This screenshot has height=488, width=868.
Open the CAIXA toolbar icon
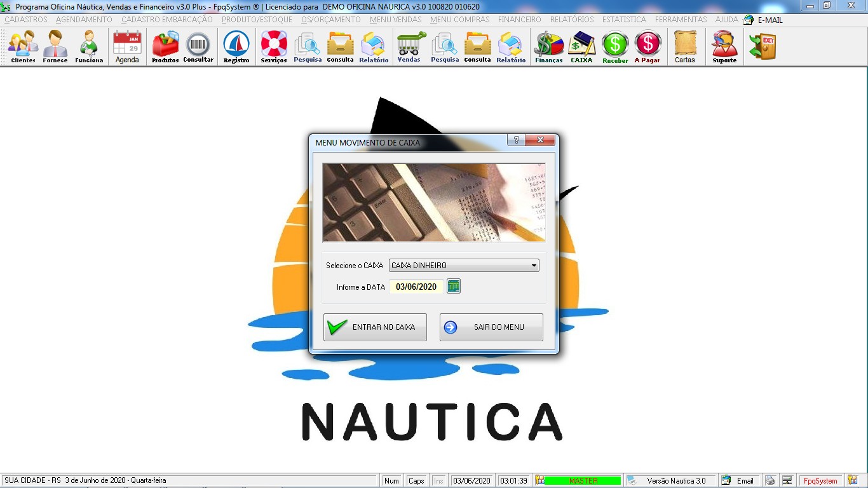point(581,47)
